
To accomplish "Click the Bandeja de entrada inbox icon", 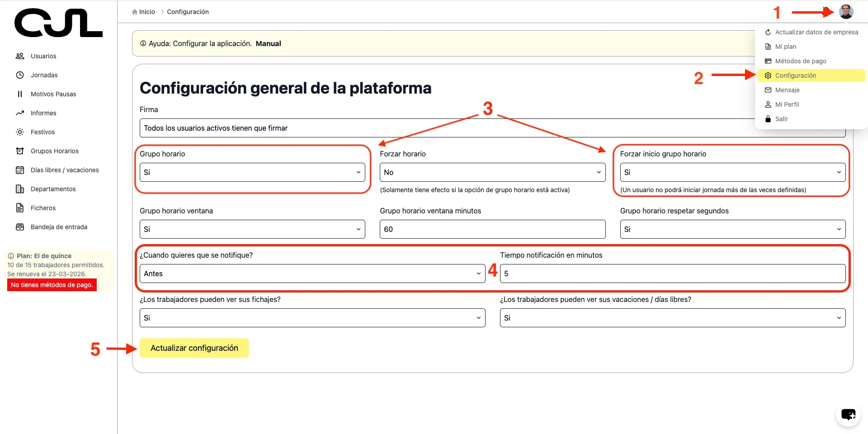I will click(x=20, y=227).
